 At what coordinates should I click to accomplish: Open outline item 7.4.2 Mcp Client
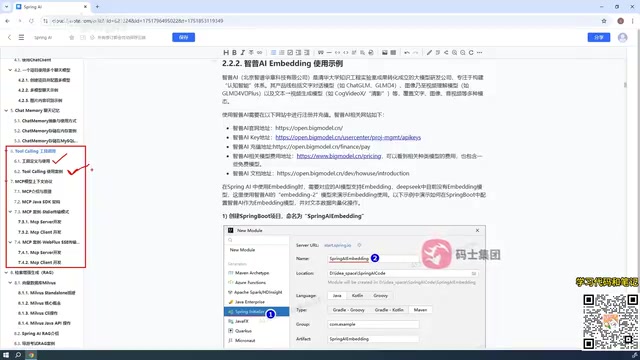40,262
